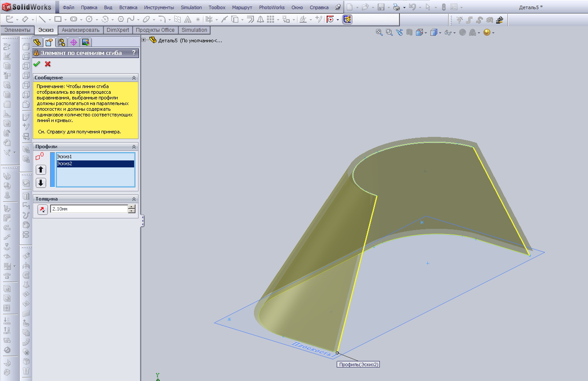This screenshot has height=381, width=588.
Task: Select Smart Dimension tool
Action: click(x=25, y=19)
